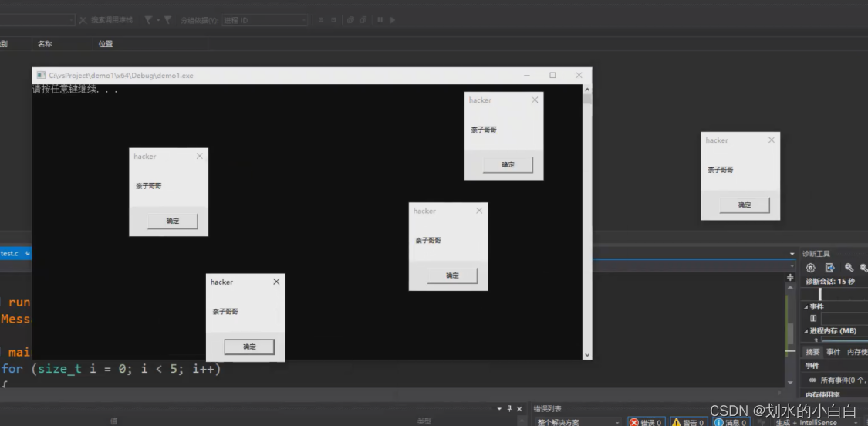Pause threads with the toolbar pause icon
This screenshot has width=868, height=426.
[380, 20]
